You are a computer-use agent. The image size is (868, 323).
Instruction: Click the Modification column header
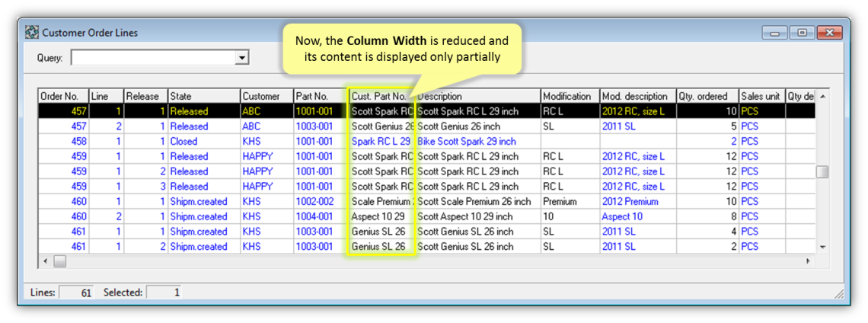[570, 97]
